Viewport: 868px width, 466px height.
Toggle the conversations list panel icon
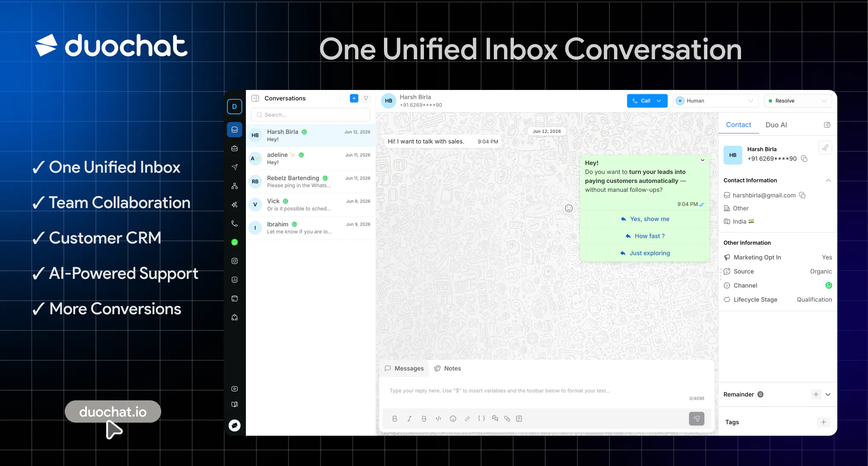click(x=255, y=98)
